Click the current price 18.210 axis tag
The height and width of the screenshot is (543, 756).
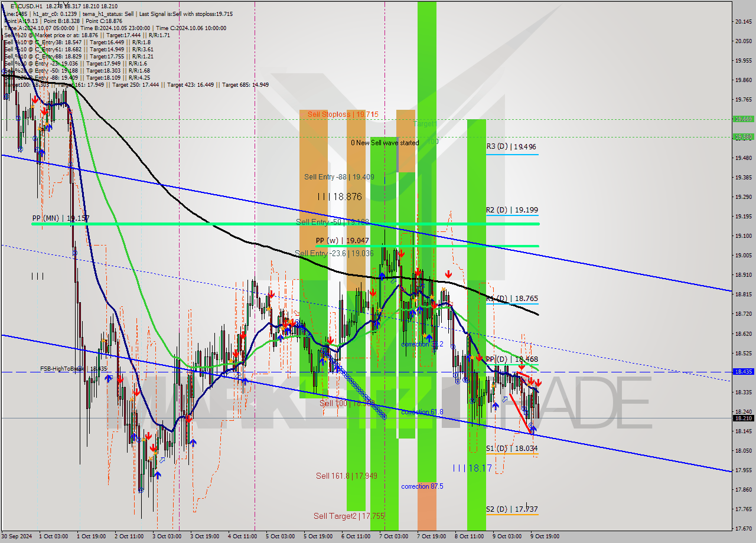[x=742, y=418]
